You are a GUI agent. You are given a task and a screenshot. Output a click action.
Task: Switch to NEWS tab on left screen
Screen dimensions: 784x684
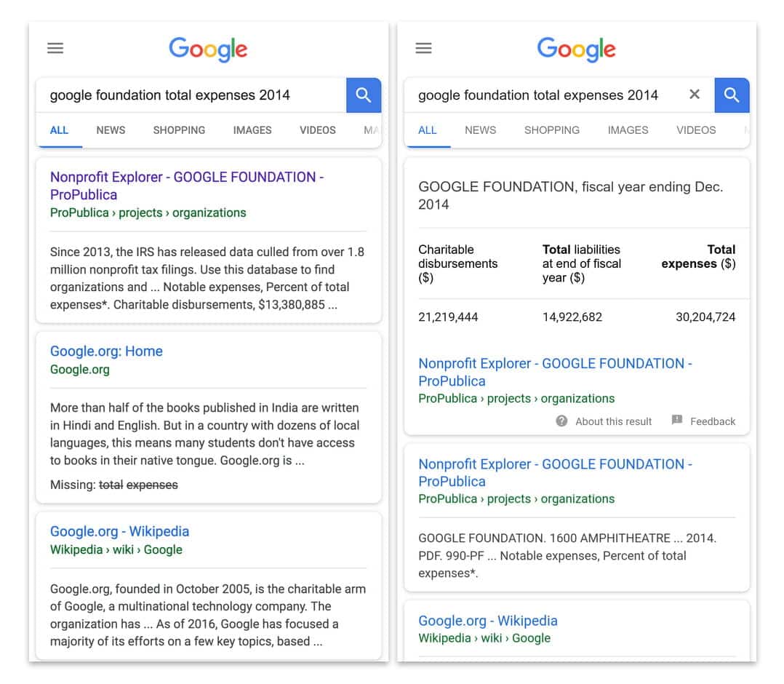click(x=111, y=130)
